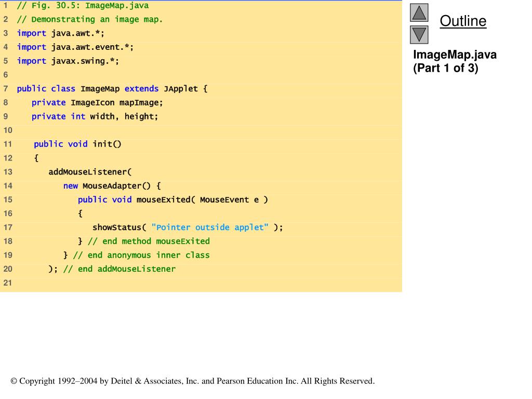Select code line 'import java.awt.*;'
Screen dimensions: 532x399
click(x=61, y=33)
